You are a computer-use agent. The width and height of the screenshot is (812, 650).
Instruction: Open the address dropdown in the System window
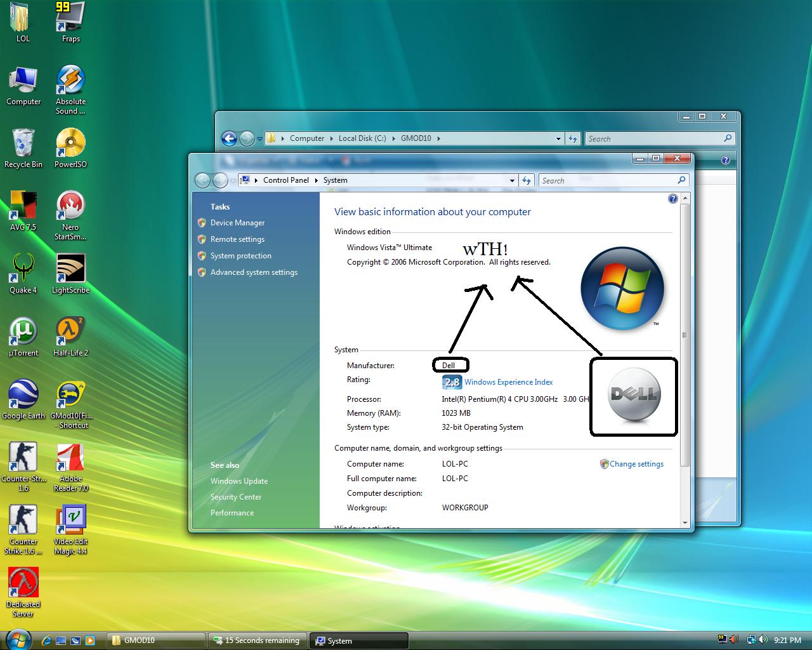tap(512, 180)
